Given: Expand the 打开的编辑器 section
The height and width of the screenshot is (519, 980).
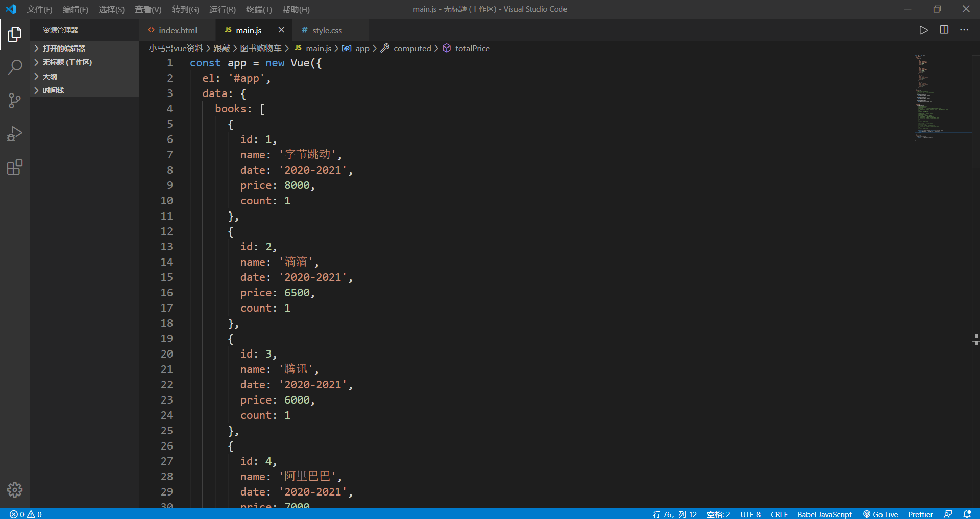Looking at the screenshot, I should pos(64,48).
